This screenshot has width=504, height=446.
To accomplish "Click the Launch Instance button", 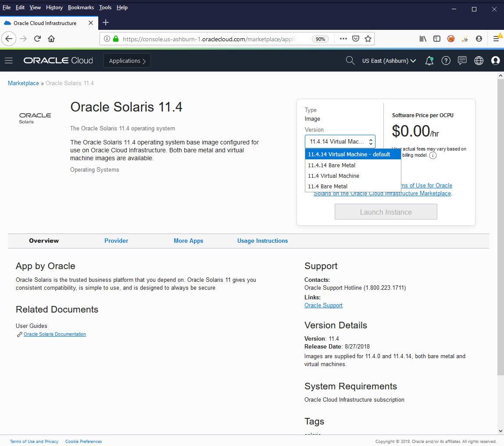I will (x=386, y=212).
